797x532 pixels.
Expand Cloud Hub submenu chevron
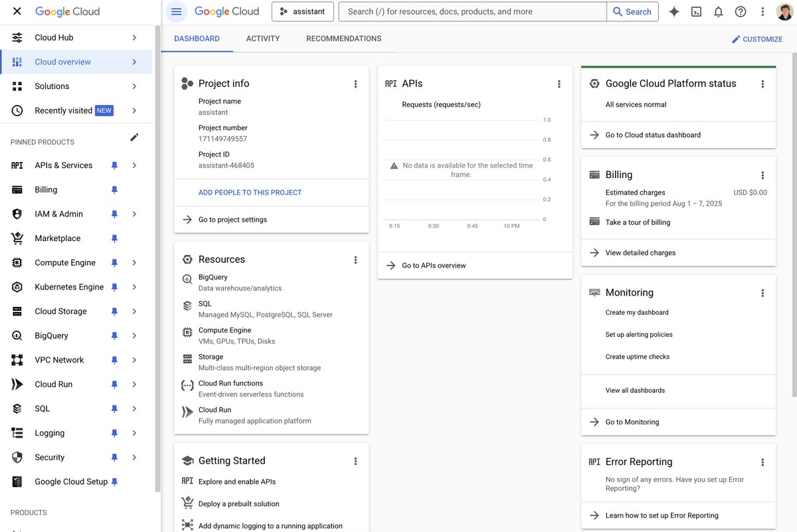134,38
